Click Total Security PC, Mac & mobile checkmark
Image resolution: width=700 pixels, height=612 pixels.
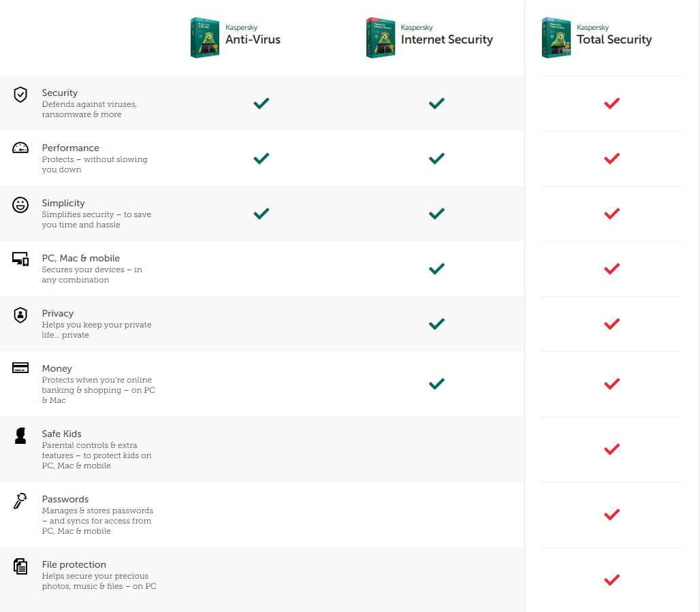611,269
